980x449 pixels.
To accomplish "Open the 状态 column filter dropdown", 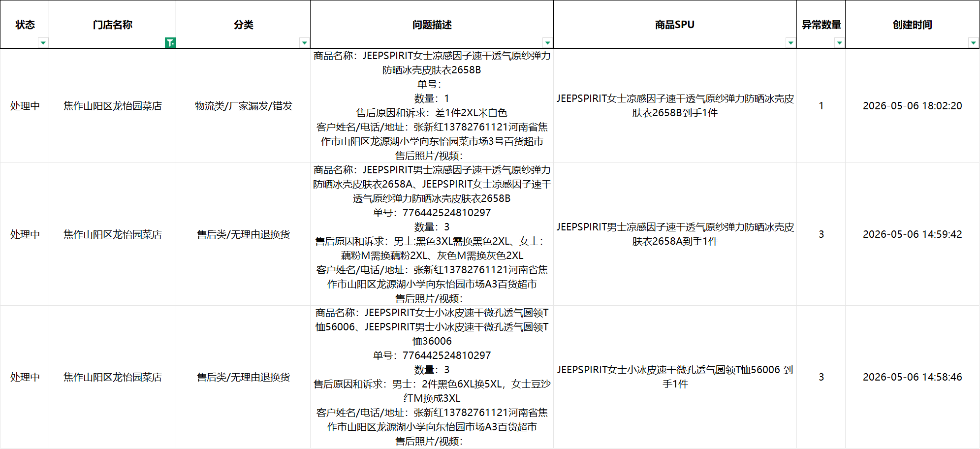I will coord(43,43).
